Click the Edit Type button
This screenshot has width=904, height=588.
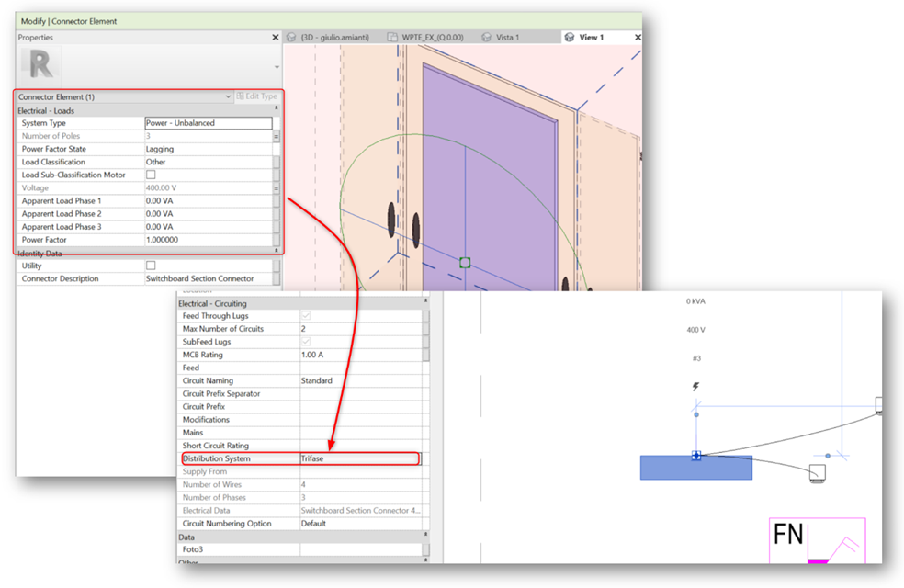click(x=257, y=96)
